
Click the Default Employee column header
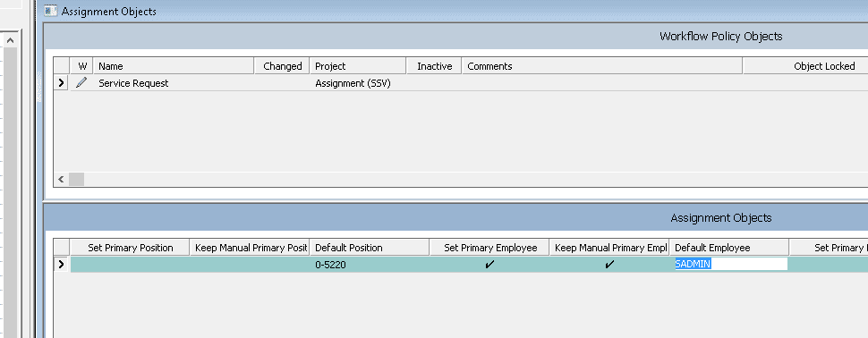[729, 248]
